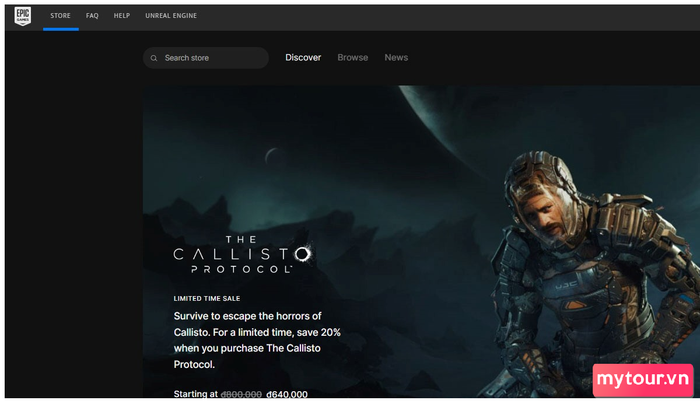Click The Callisto Protocol logo title
700x405 pixels.
242,255
